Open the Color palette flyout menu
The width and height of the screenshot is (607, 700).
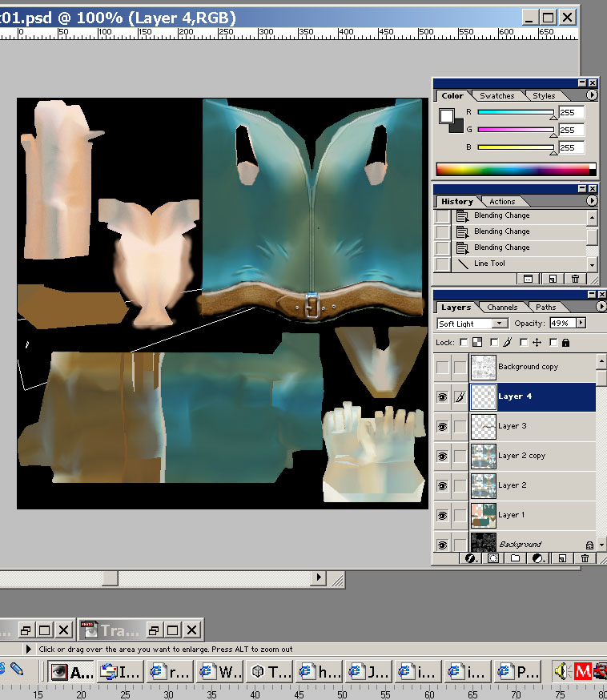pos(592,95)
